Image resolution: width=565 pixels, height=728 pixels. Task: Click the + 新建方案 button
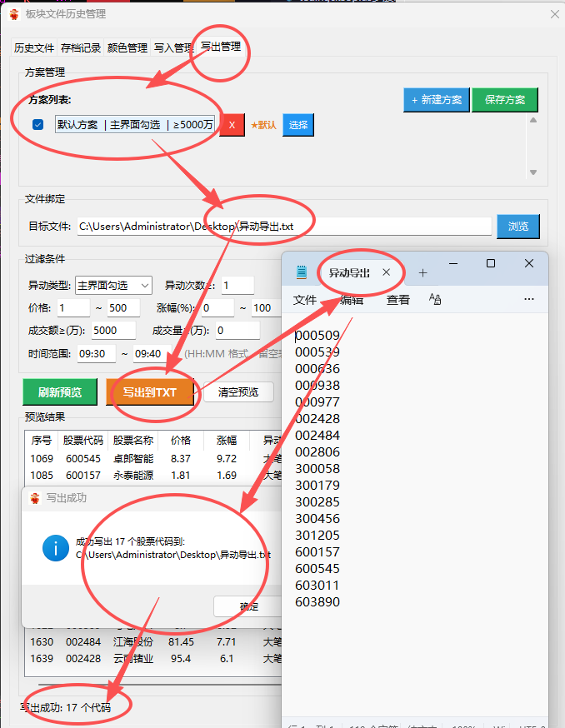437,100
